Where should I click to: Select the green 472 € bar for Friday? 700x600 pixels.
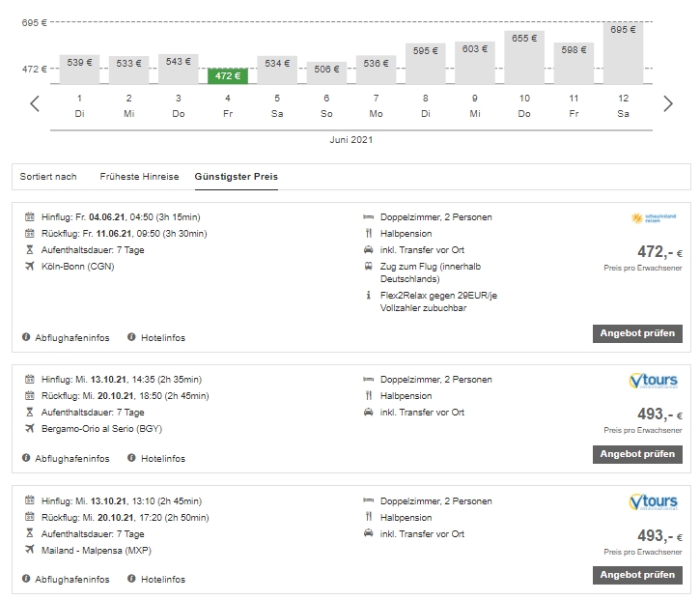point(227,75)
